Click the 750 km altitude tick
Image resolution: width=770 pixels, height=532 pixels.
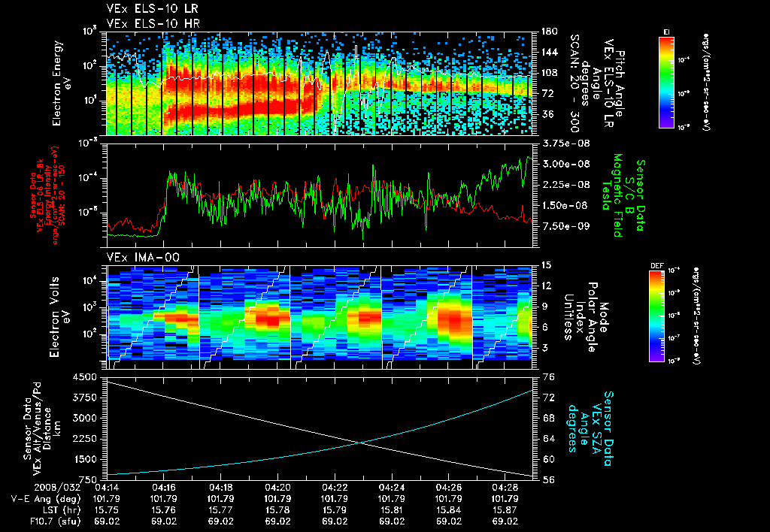tap(87, 480)
